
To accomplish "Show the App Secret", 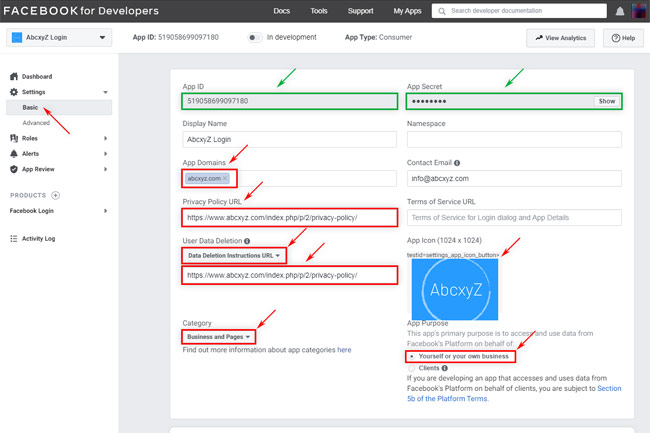I will click(x=607, y=101).
